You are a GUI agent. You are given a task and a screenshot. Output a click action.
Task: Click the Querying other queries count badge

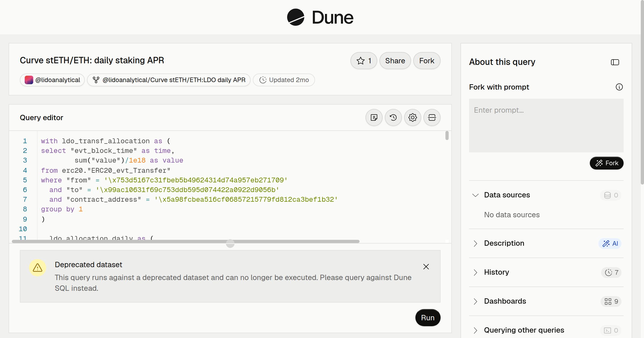pos(611,330)
